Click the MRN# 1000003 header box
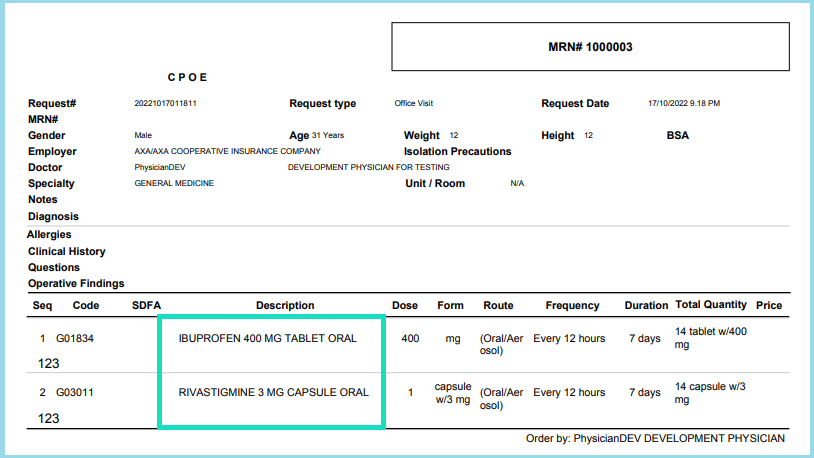 point(590,47)
